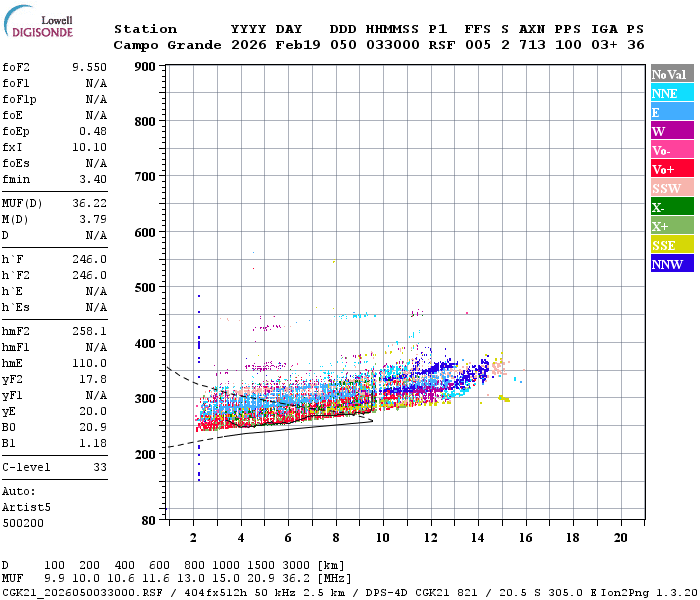The width and height of the screenshot is (700, 600).
Task: Select the NoVal legend swatch
Action: coord(672,74)
